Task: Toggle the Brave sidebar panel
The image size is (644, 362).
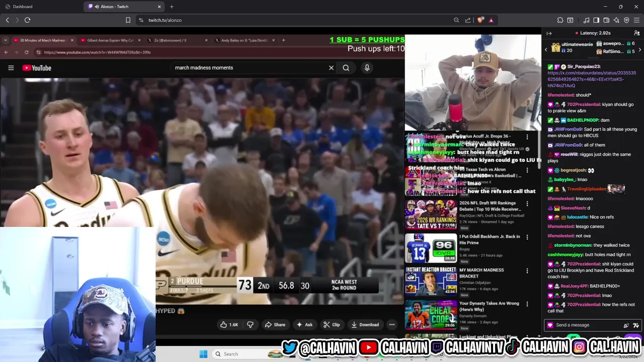Action: point(596,20)
